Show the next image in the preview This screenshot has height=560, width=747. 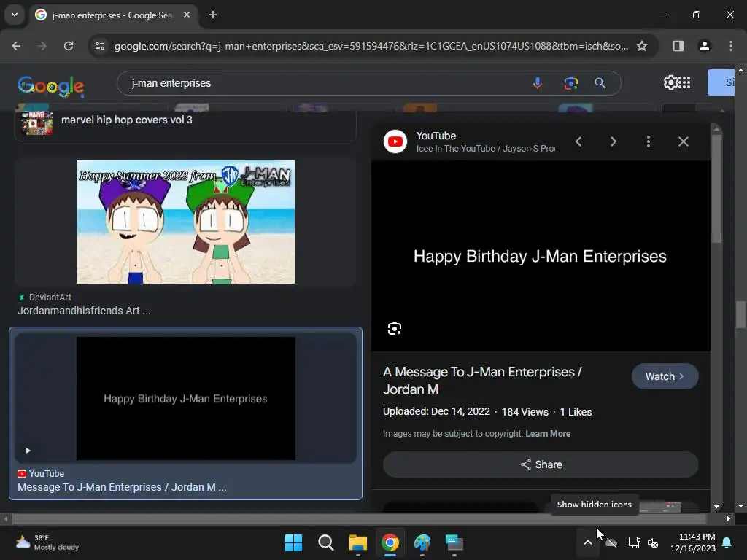613,141
